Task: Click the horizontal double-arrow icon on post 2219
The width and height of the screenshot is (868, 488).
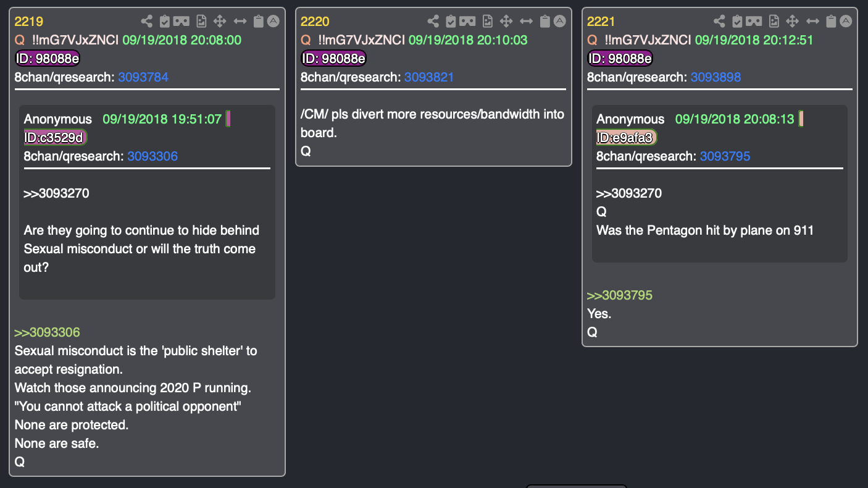Action: pos(240,22)
